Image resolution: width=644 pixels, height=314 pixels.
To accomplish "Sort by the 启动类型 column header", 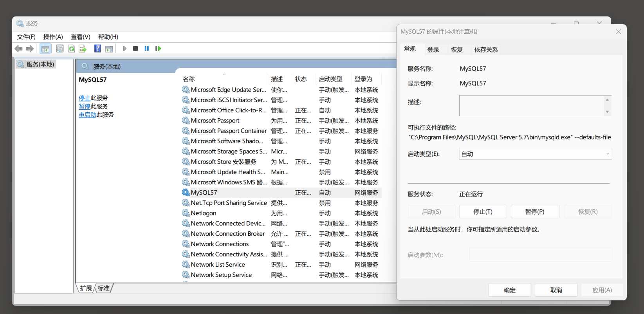I will pos(334,79).
